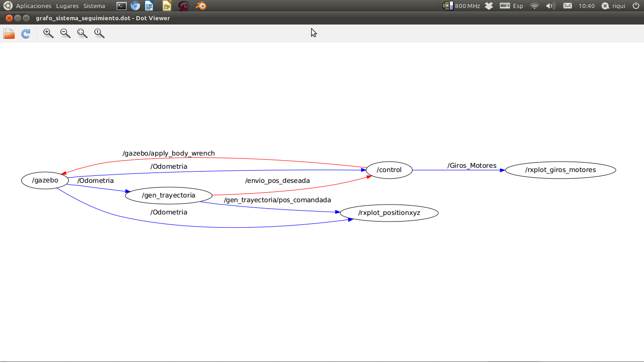This screenshot has width=644, height=362.
Task: Click the /Odometria label beside /gazebo
Action: (95, 181)
